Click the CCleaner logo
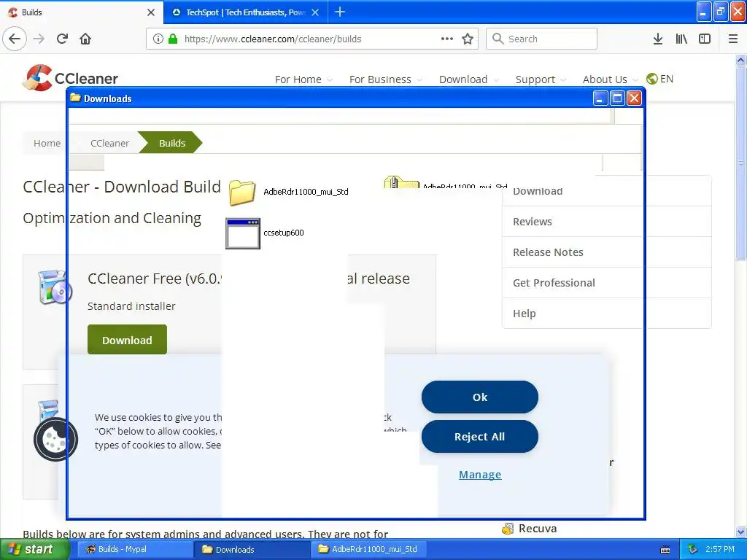This screenshot has width=747, height=560. point(70,77)
